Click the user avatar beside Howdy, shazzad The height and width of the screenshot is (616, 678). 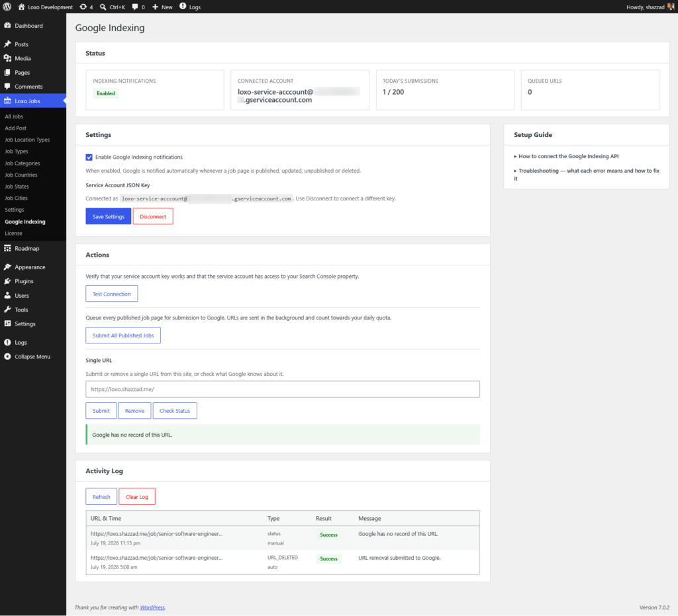pyautogui.click(x=671, y=7)
